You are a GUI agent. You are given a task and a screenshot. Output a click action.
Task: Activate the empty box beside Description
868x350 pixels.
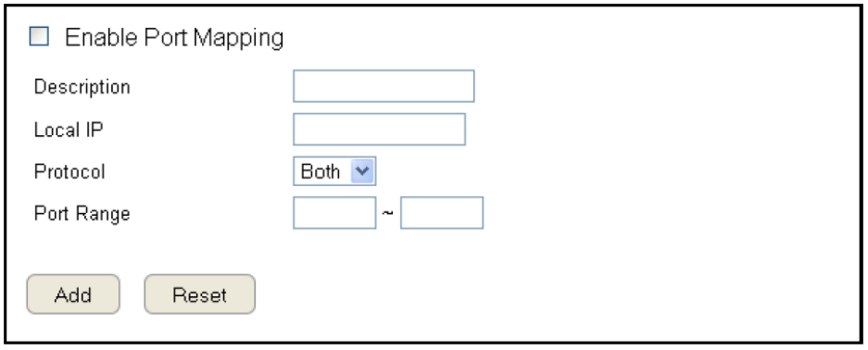point(384,86)
